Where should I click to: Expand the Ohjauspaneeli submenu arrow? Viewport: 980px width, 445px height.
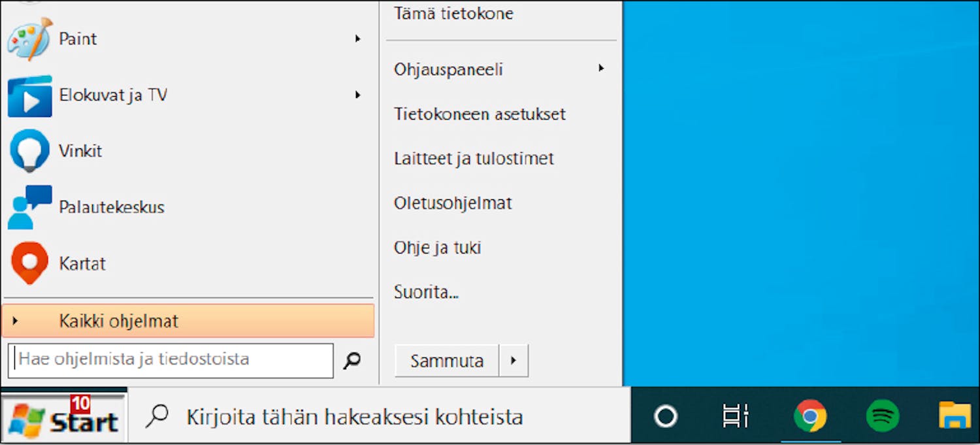coord(601,68)
